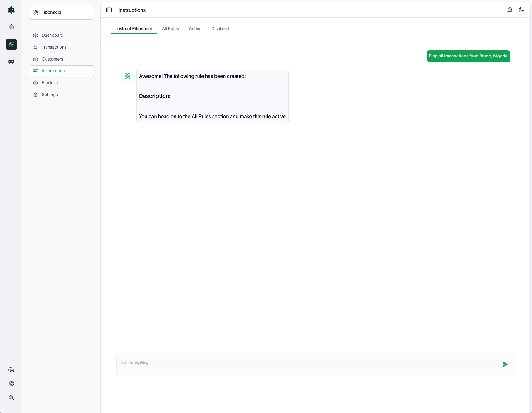Click the clover logo in left rail
The image size is (532, 413).
click(x=11, y=10)
